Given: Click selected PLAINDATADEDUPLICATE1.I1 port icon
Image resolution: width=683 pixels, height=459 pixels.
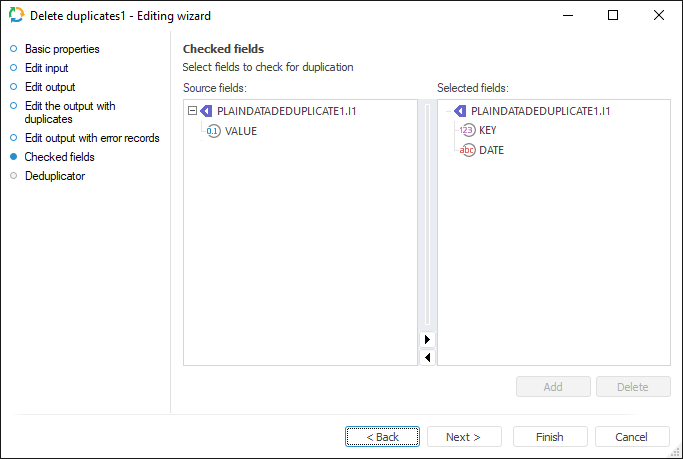Looking at the screenshot, I should pyautogui.click(x=459, y=112).
